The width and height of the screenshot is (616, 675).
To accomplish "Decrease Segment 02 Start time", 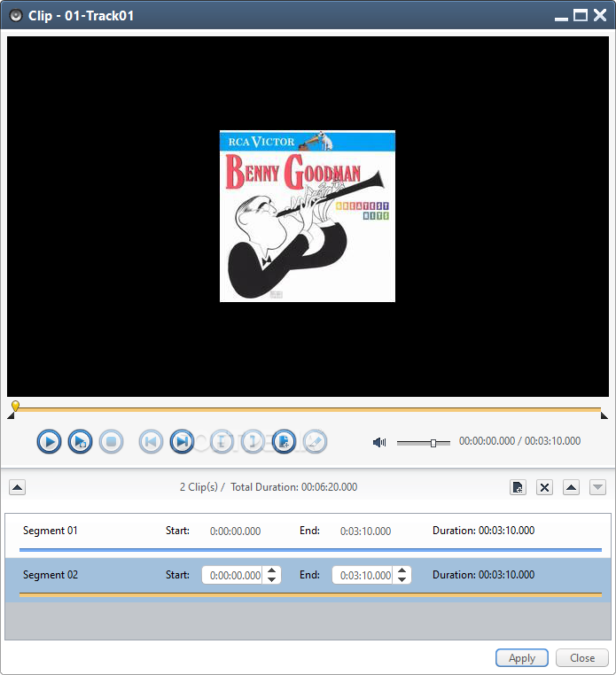I will [272, 579].
